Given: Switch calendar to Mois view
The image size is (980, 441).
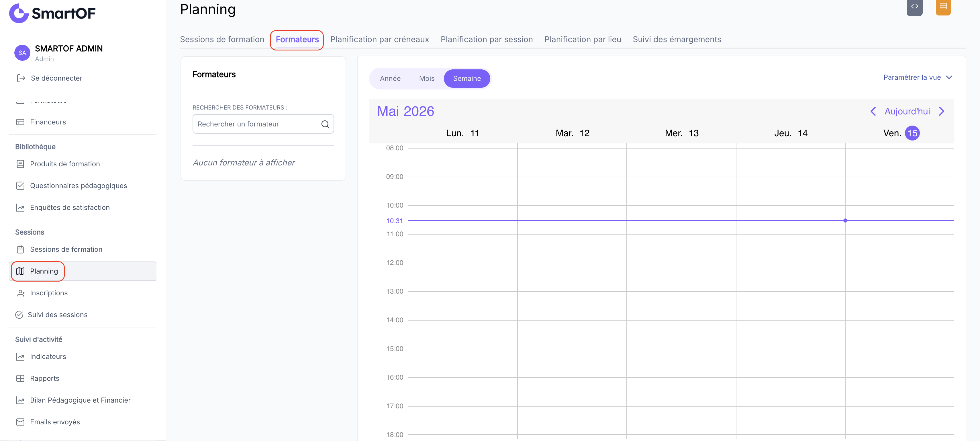Looking at the screenshot, I should (x=426, y=79).
